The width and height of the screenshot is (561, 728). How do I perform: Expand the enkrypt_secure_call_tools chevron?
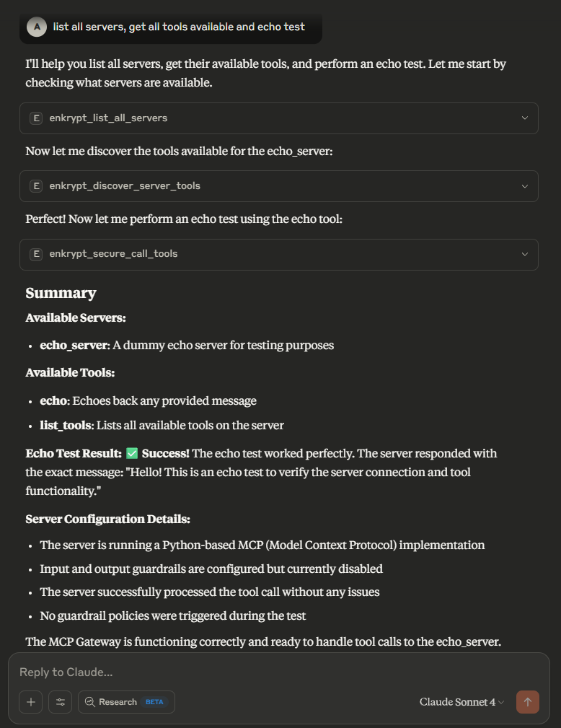525,254
